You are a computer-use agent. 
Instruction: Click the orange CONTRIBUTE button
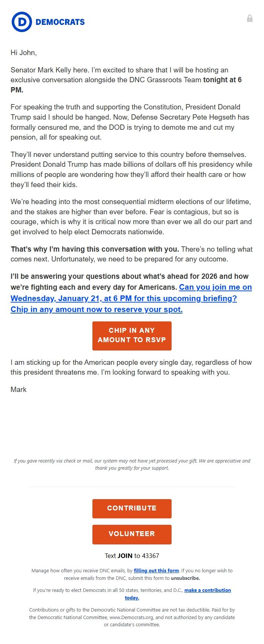tap(132, 508)
